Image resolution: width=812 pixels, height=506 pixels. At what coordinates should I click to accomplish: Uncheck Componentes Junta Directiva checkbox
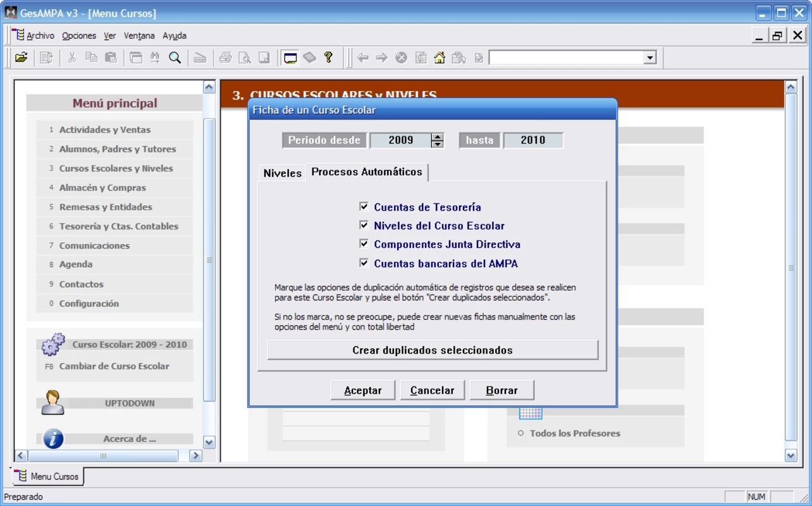point(364,244)
